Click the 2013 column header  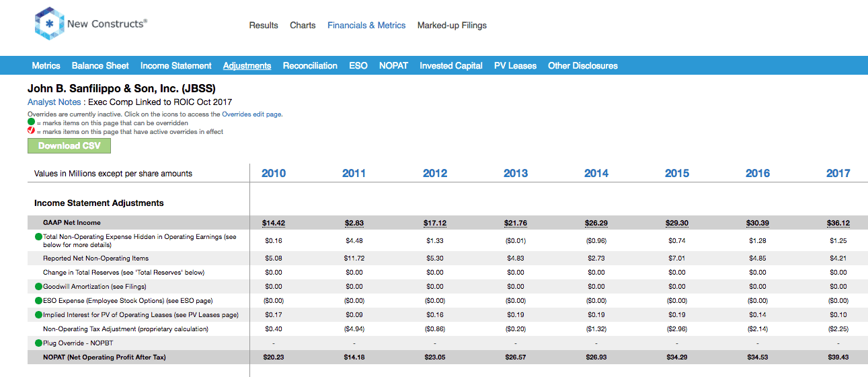click(x=516, y=174)
